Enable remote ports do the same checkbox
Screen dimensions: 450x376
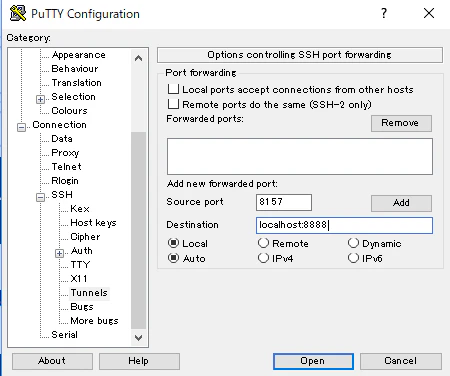click(x=173, y=104)
